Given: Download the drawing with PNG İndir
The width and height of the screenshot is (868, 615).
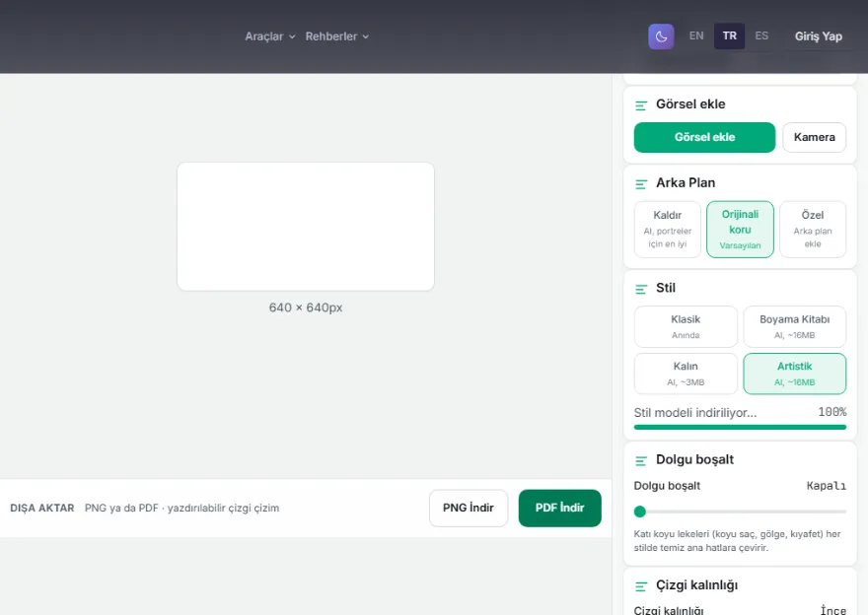Looking at the screenshot, I should point(469,508).
